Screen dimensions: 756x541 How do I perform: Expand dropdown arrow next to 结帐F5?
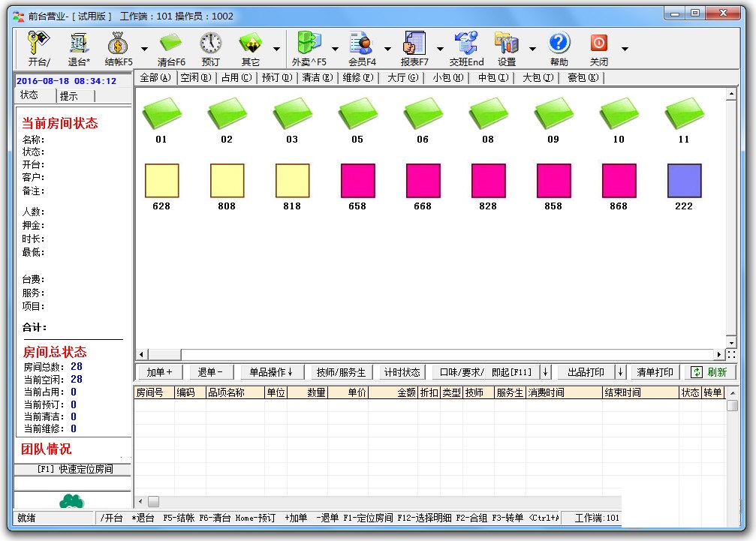[144, 49]
